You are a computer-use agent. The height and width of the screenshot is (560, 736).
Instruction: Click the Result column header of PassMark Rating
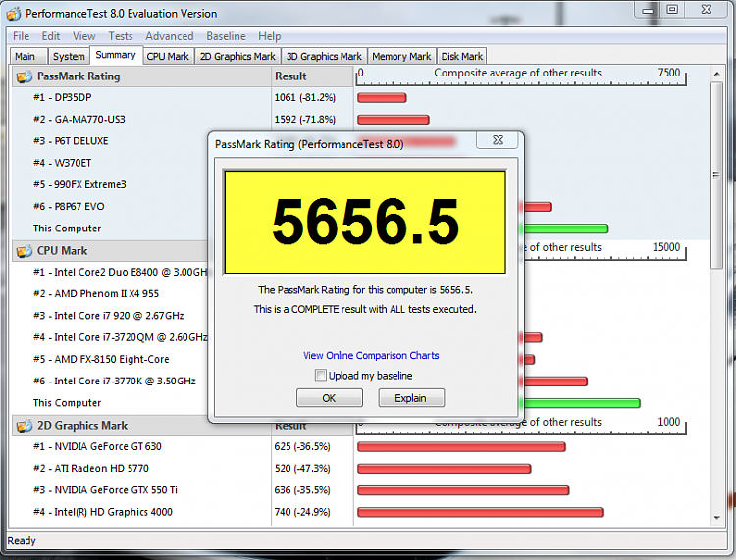312,76
